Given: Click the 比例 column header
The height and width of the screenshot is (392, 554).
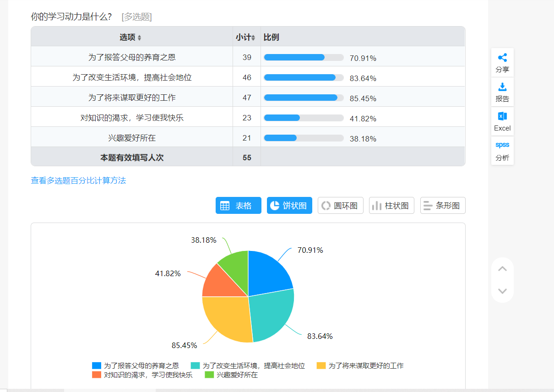Looking at the screenshot, I should click(272, 37).
